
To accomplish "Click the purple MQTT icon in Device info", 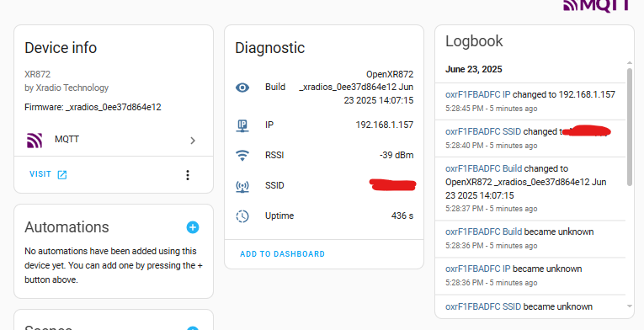I will coord(35,140).
